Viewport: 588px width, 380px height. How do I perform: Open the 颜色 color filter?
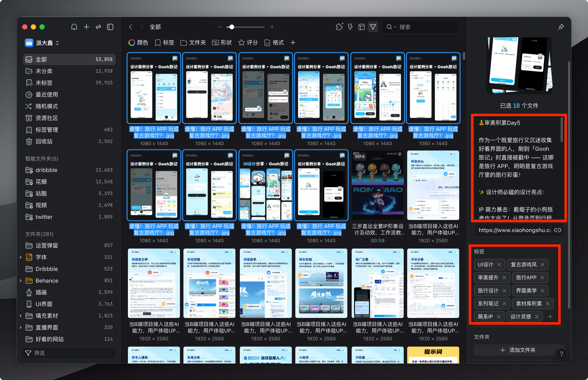click(138, 43)
